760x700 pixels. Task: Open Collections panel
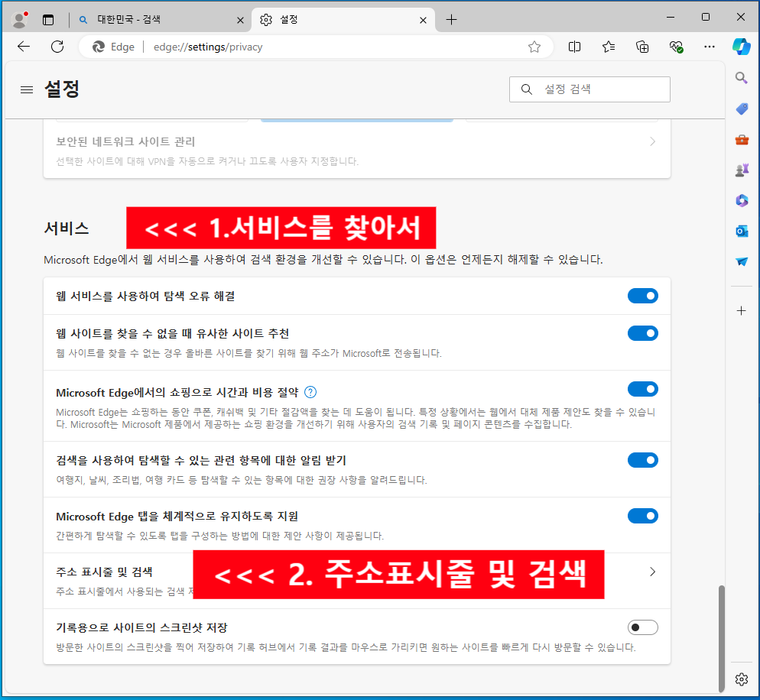tap(642, 47)
